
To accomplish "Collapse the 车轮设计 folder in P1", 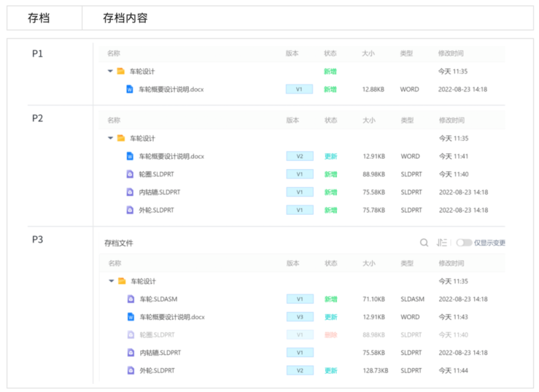I will click(110, 71).
